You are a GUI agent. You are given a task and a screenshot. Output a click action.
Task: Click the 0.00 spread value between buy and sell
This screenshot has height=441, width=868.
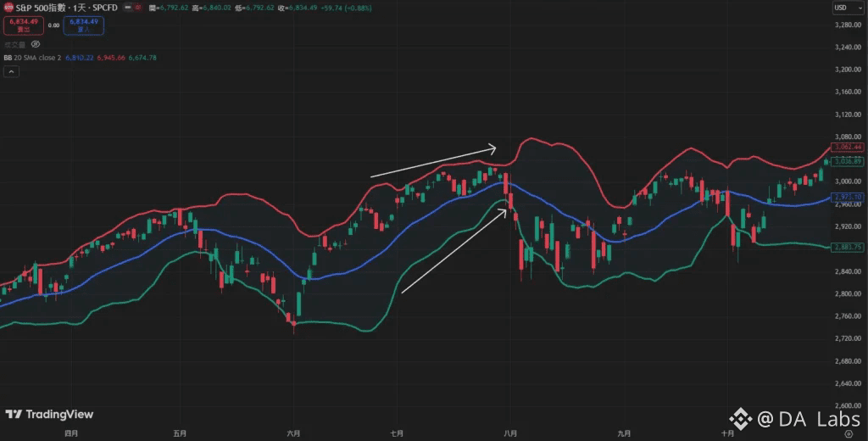tap(53, 25)
